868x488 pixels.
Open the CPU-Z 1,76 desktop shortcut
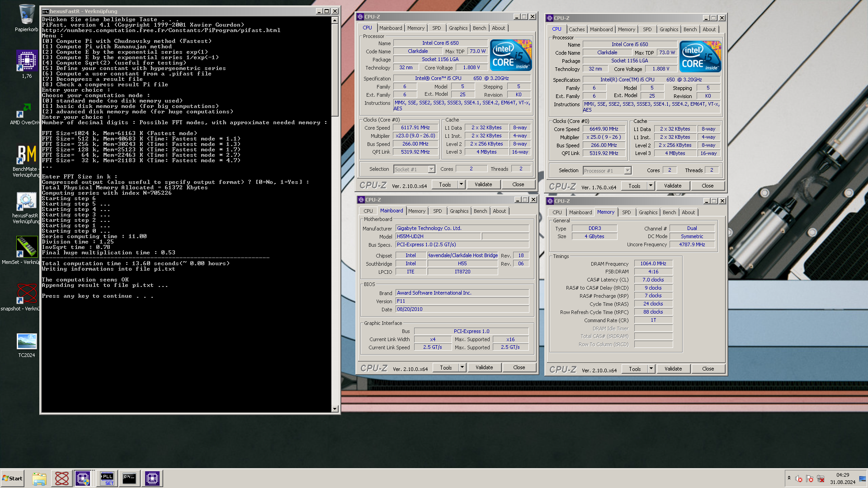tap(27, 63)
